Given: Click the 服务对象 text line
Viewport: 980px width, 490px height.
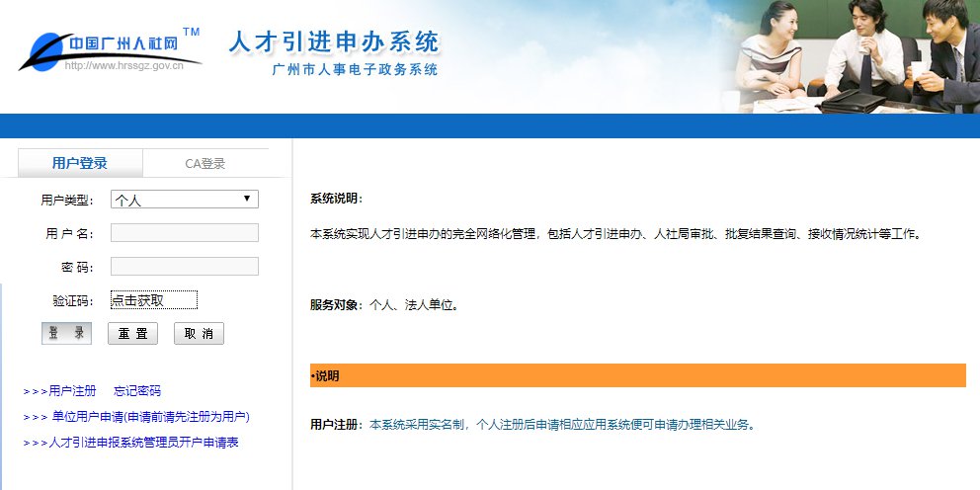Looking at the screenshot, I should click(x=384, y=305).
